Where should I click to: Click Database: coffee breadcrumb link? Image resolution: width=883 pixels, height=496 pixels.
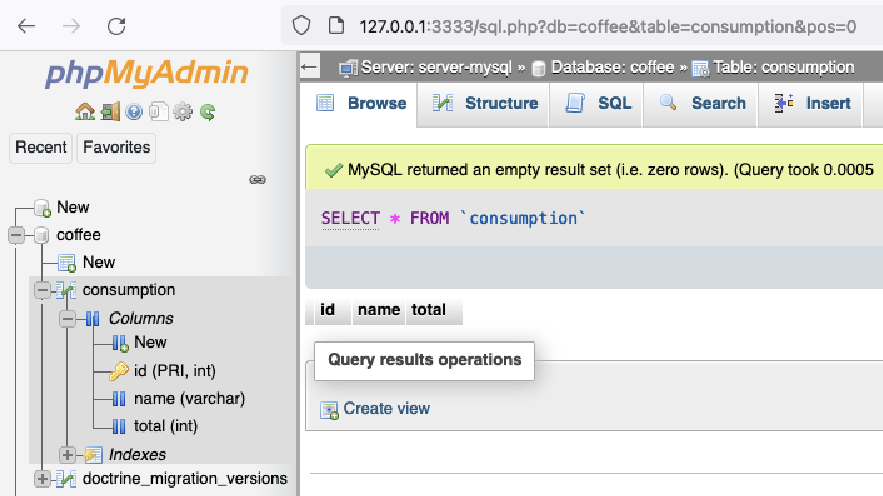[x=612, y=68]
